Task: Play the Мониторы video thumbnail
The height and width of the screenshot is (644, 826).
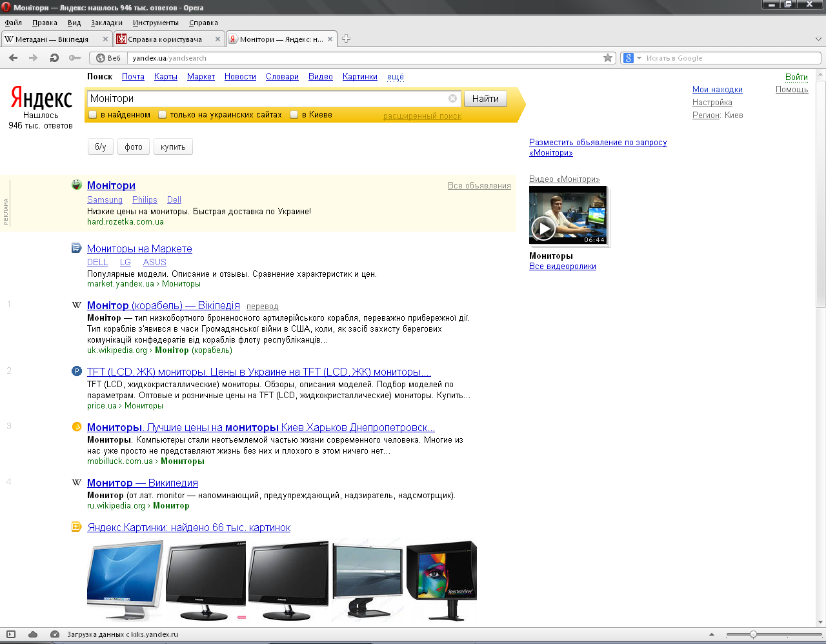Action: [543, 228]
